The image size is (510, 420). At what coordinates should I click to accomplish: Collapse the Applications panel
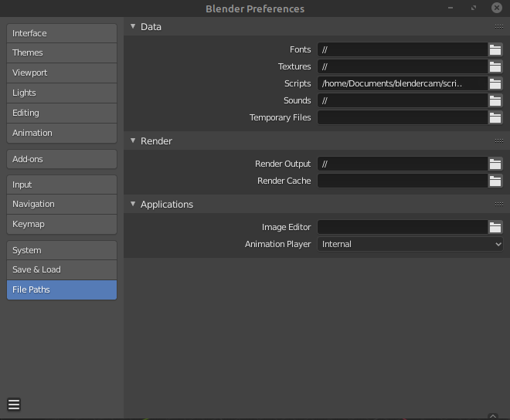coord(133,204)
